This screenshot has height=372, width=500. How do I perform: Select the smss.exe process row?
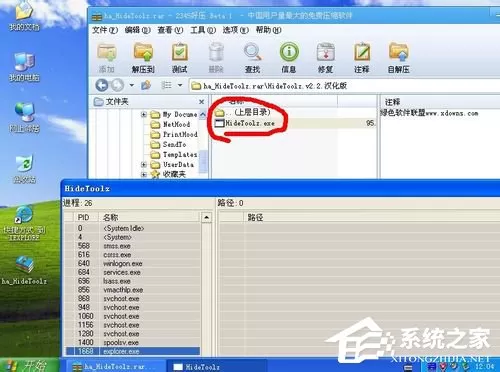[x=133, y=246]
